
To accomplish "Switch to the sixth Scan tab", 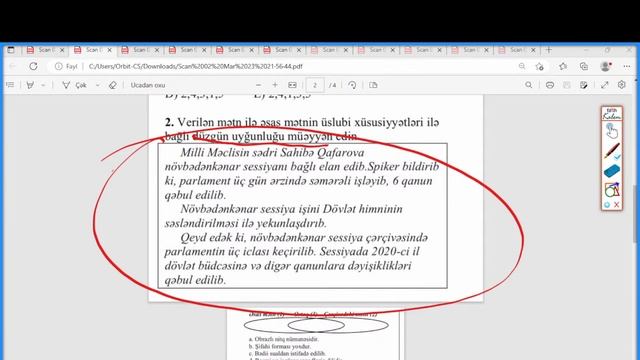I will coord(281,50).
